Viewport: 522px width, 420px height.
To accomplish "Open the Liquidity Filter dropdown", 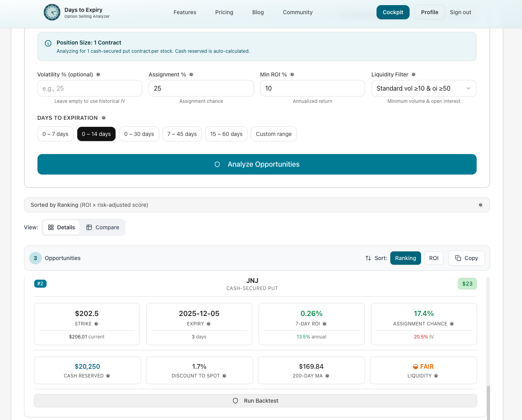I will coord(423,88).
